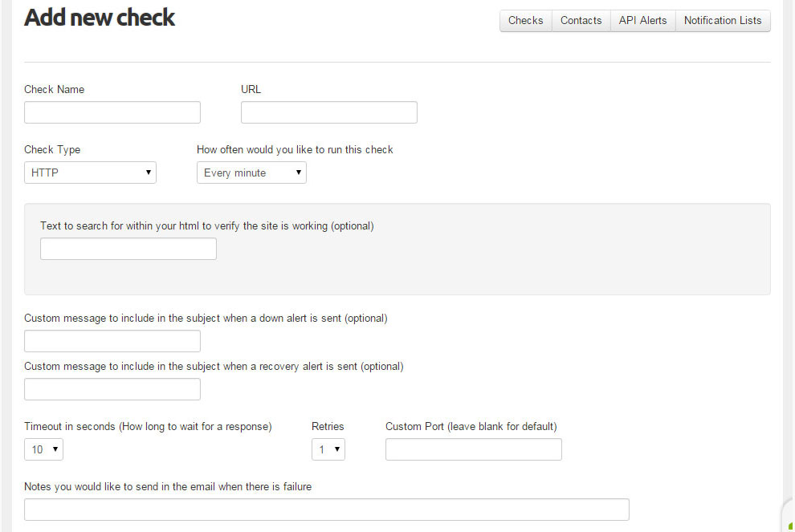
Task: Click the failure email notes field
Action: tap(327, 510)
